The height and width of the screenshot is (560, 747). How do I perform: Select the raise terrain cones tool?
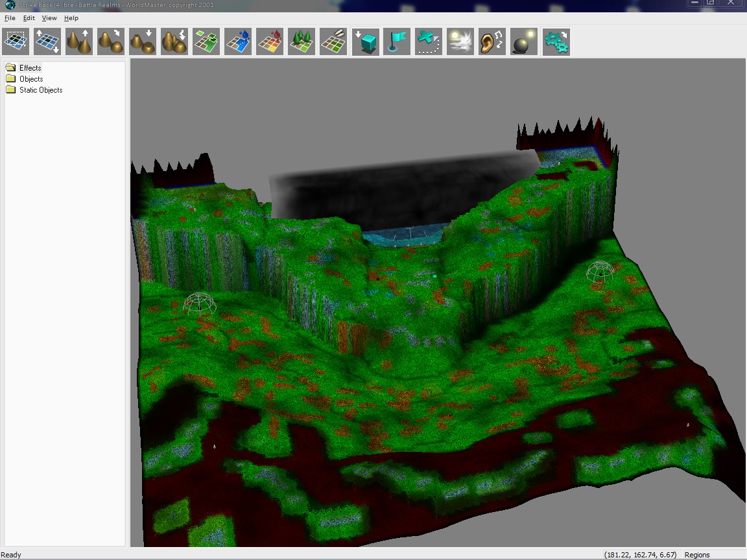pyautogui.click(x=79, y=41)
